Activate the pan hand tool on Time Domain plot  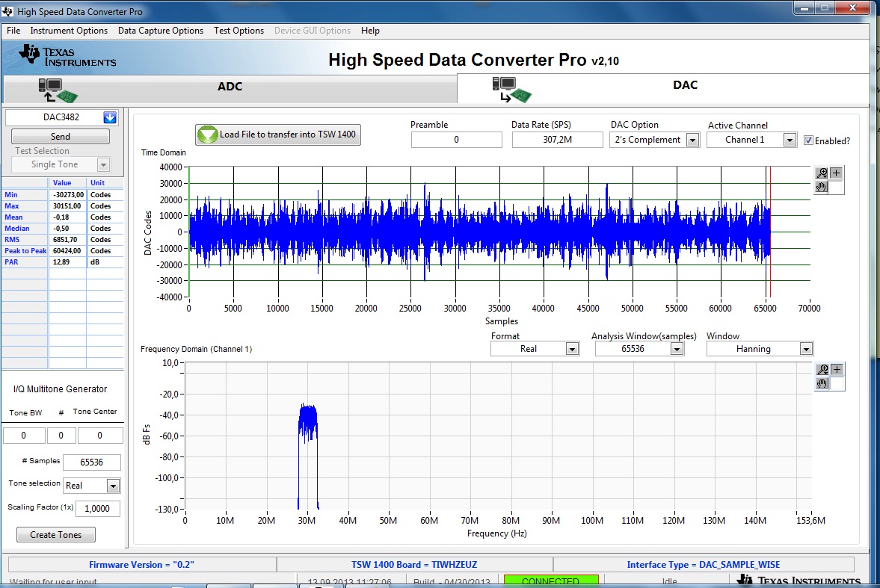click(x=822, y=187)
